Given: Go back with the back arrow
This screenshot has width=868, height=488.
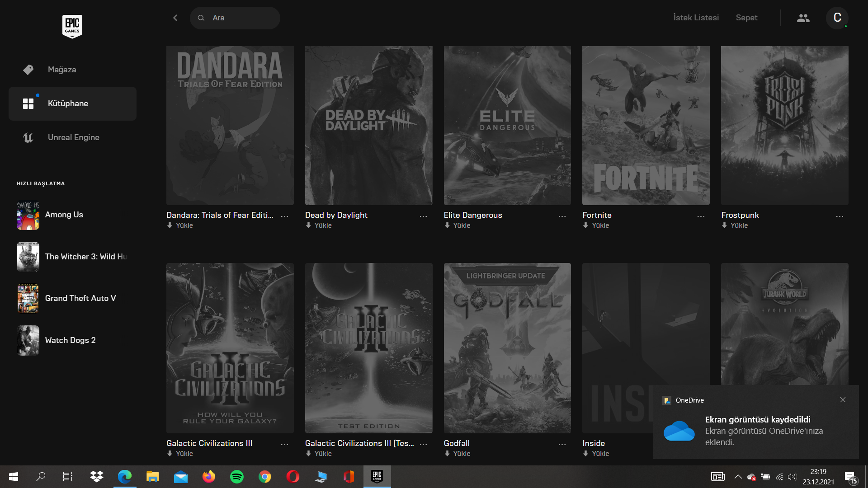Looking at the screenshot, I should coord(175,18).
